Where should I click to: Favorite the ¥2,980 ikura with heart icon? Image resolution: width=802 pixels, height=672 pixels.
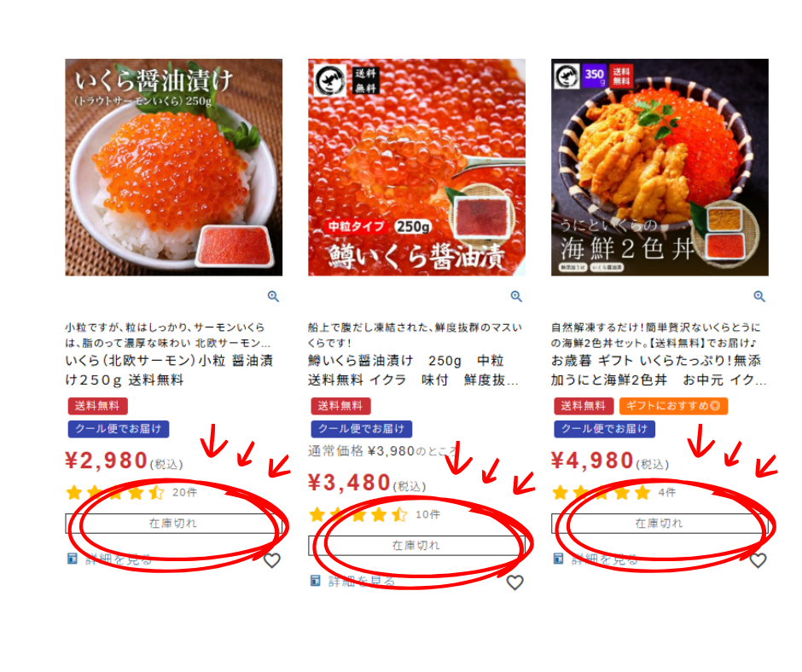coord(271,560)
